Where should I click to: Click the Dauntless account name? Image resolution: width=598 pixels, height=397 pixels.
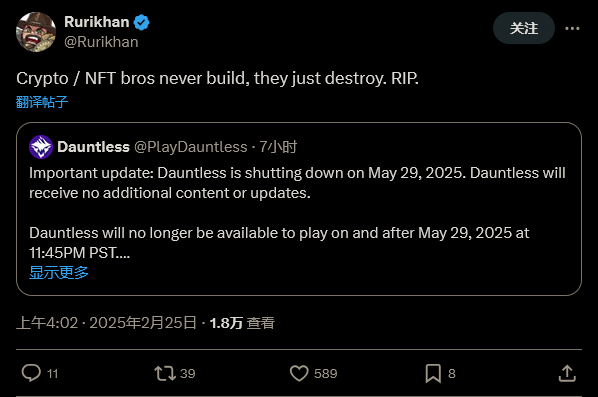click(93, 147)
